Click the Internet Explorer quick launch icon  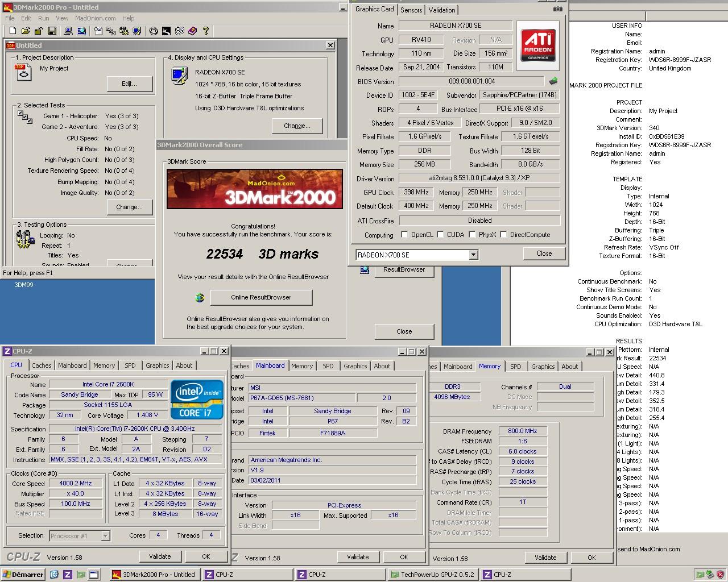(x=54, y=575)
